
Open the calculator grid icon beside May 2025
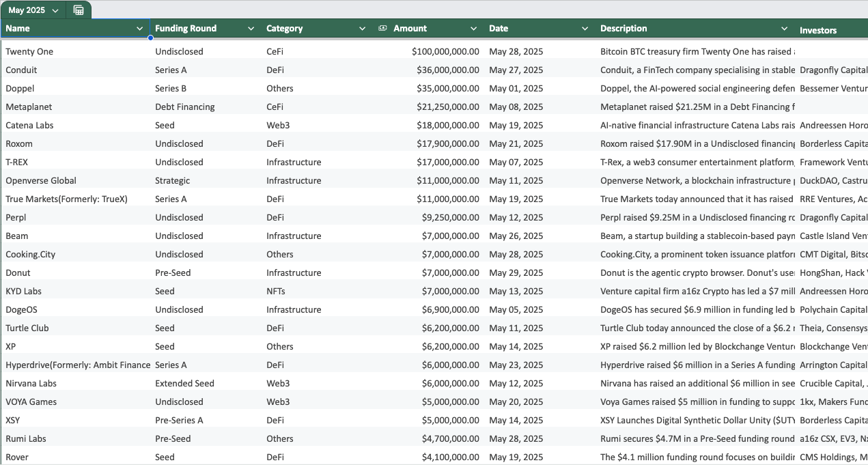79,10
